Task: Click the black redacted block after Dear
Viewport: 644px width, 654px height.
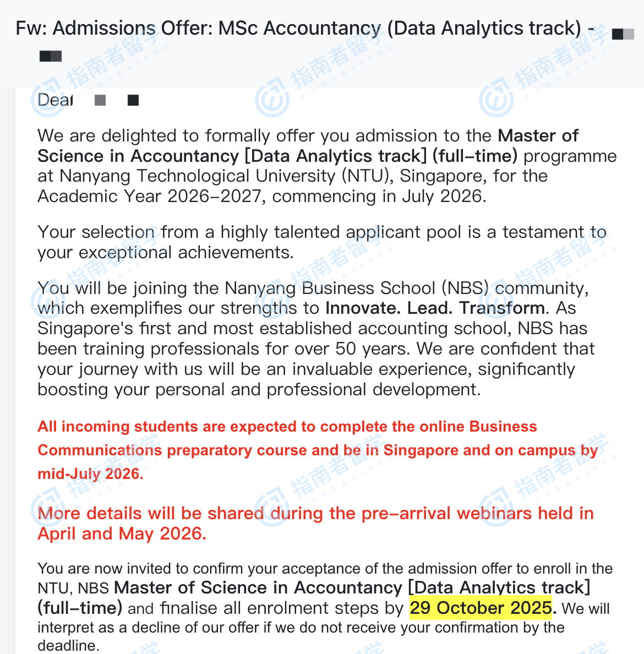Action: click(x=133, y=100)
